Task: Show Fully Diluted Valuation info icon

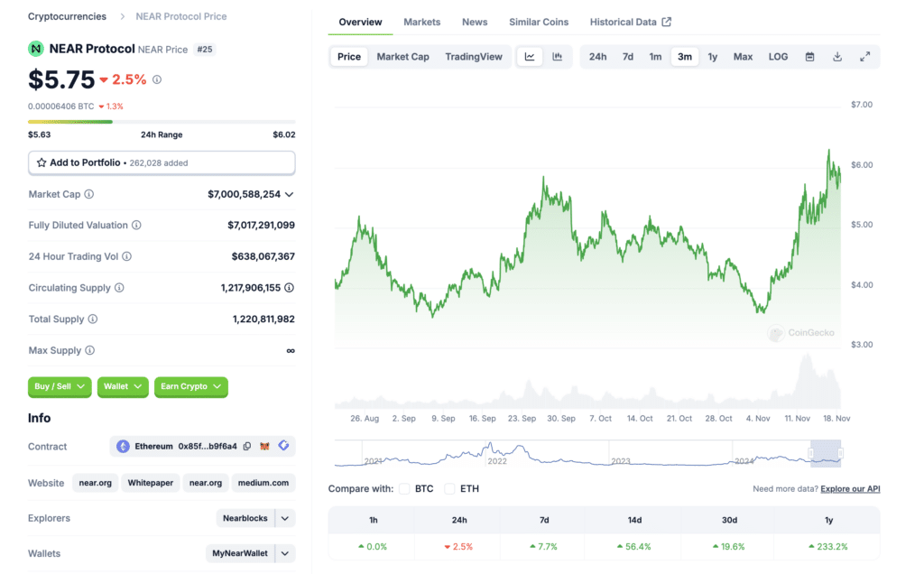Action: pyautogui.click(x=136, y=225)
